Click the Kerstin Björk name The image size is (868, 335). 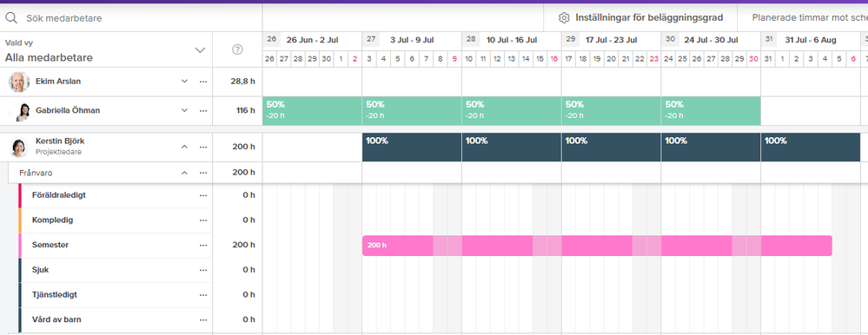pyautogui.click(x=60, y=141)
